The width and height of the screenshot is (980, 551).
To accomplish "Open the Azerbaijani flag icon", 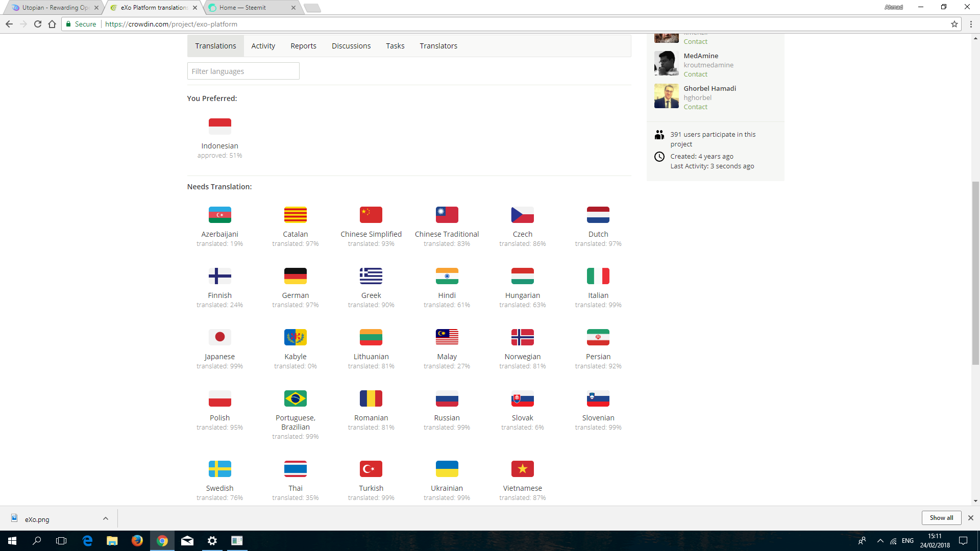I will coord(219,215).
